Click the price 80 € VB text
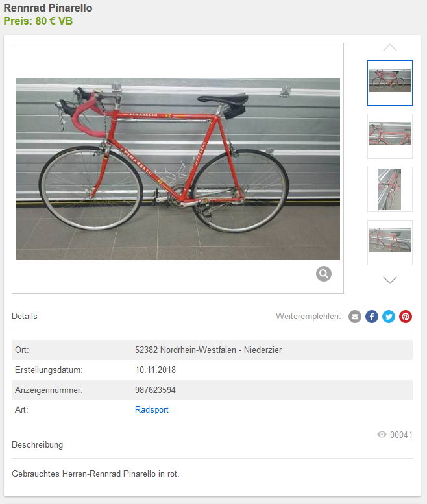427x504 pixels. tap(54, 21)
